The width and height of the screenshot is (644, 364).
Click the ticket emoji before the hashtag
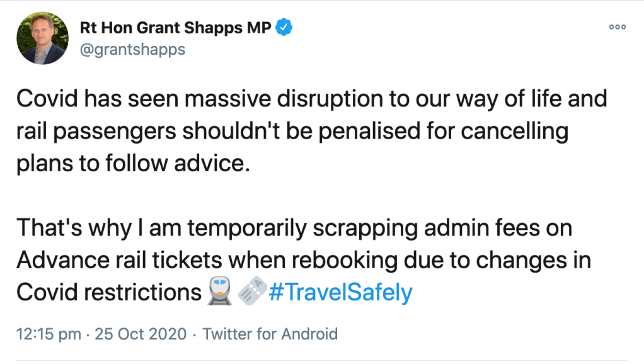(251, 293)
